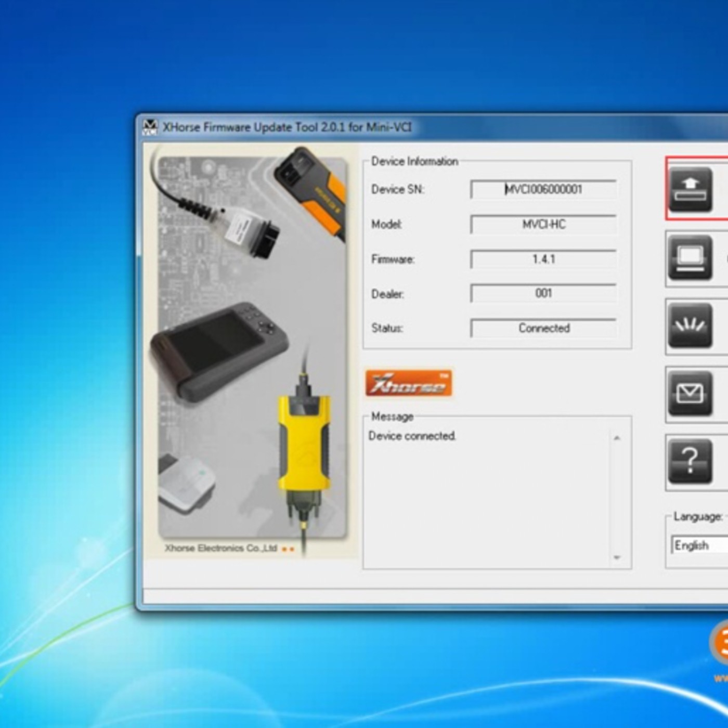Viewport: 728px width, 728px height.
Task: Click the orange circular badge at bottom right
Action: [720, 643]
